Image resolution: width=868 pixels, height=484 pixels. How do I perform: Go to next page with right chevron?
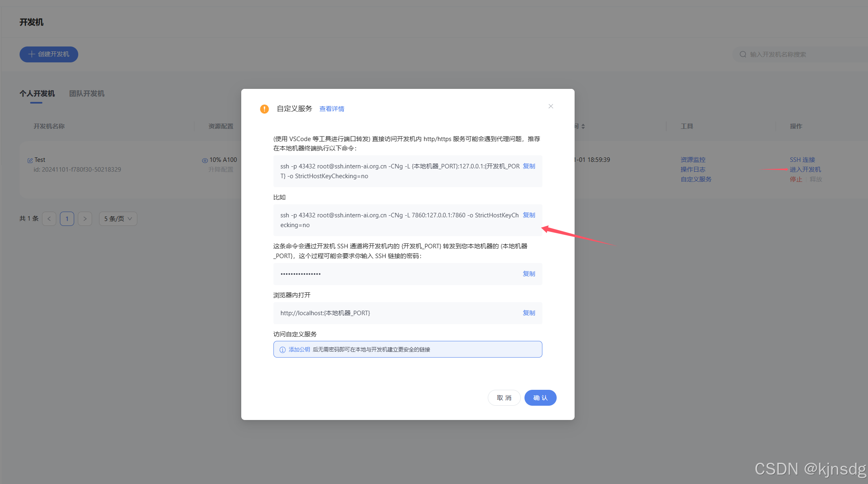point(85,219)
